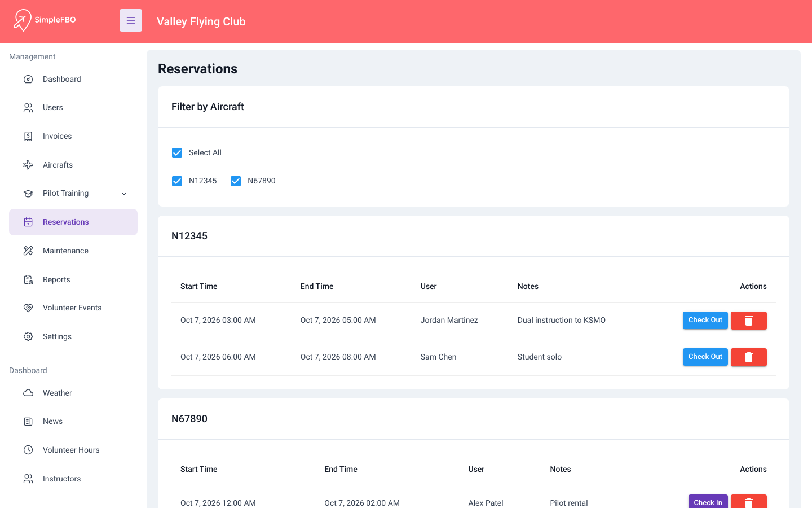Open the Maintenance section
The height and width of the screenshot is (508, 812).
tap(73, 251)
